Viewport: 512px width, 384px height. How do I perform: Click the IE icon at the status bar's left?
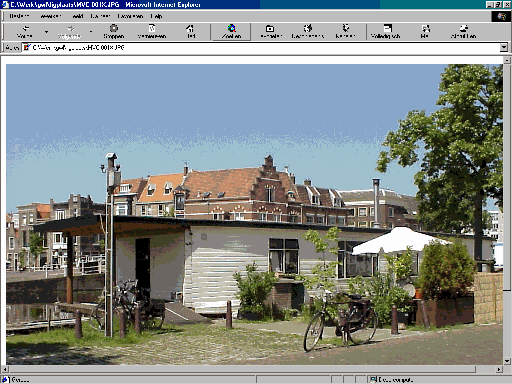[5, 379]
